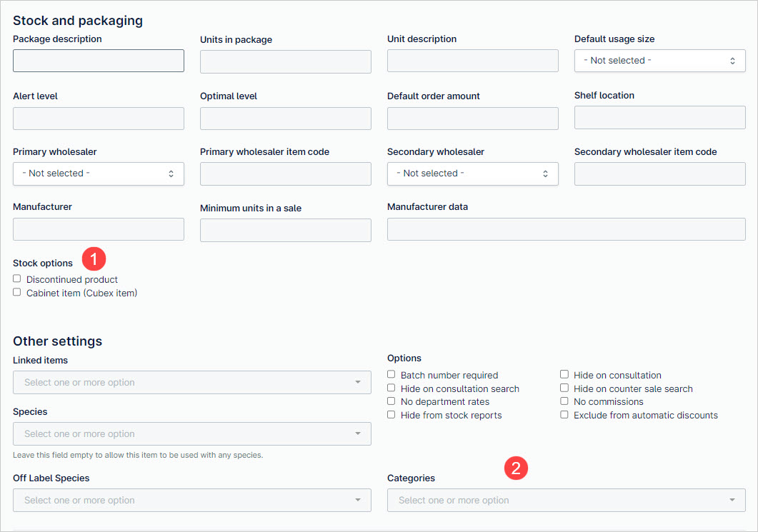Open the Primary wholesaler dropdown
Screen dimensions: 758x532
(99, 174)
